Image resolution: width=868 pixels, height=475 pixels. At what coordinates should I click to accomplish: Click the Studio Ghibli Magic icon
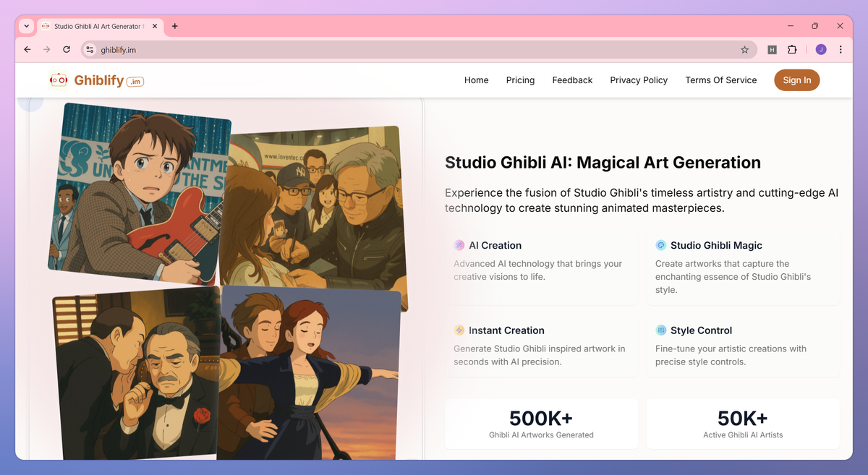point(661,245)
